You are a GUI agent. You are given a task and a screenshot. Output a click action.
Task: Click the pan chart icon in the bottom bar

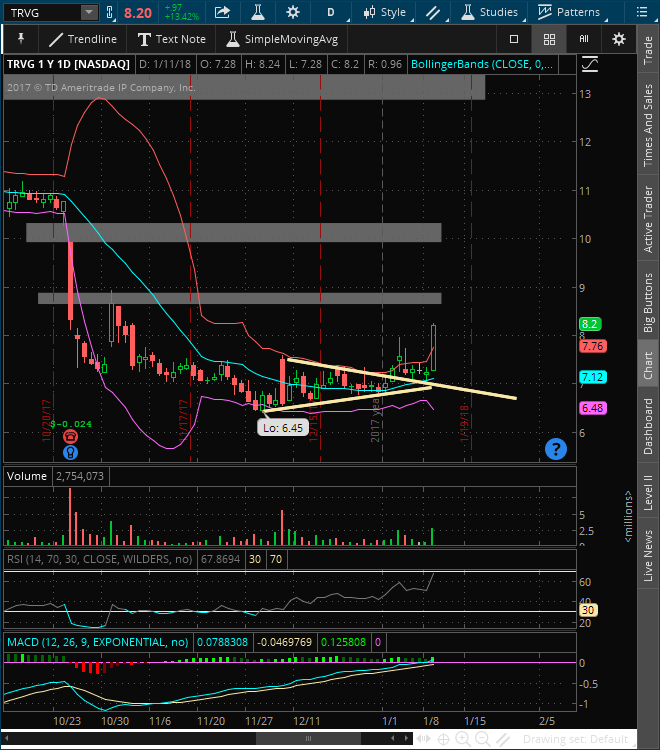pyautogui.click(x=424, y=739)
